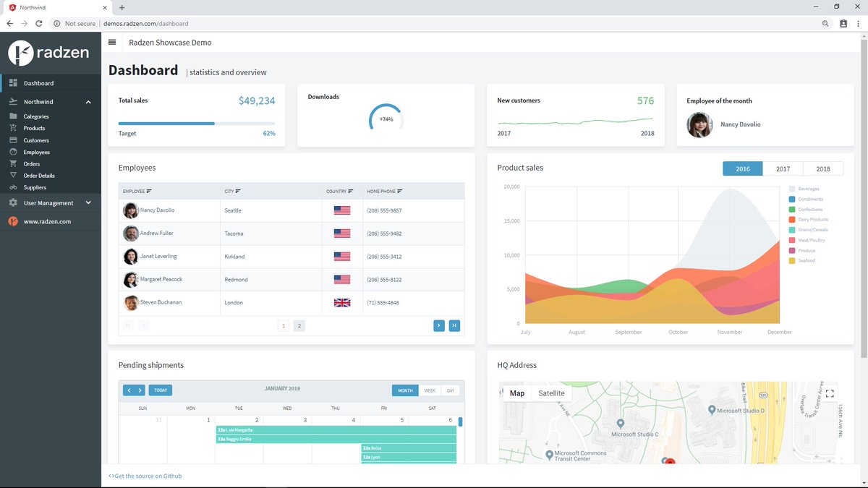
Task: Click Nancy Davolio employee of month photo
Action: [699, 124]
